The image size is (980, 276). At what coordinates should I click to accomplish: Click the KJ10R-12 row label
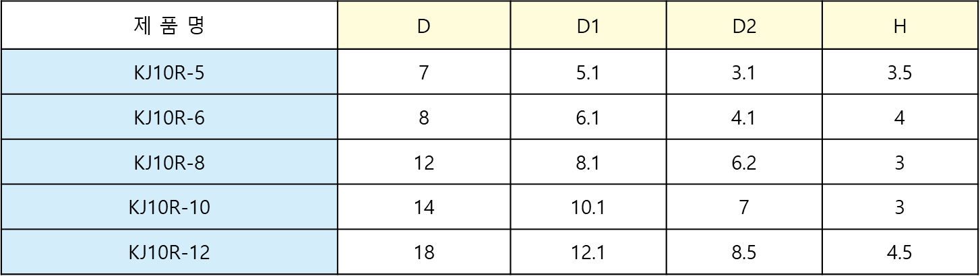169,252
